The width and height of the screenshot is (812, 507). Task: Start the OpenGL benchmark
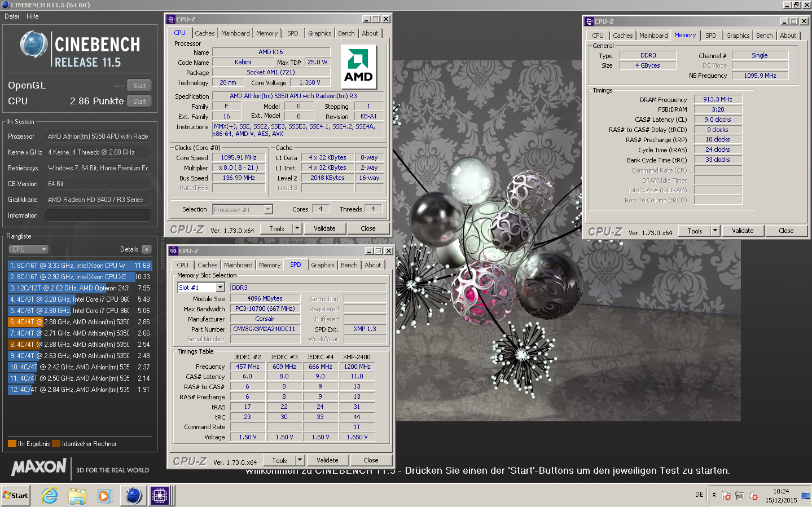click(x=139, y=86)
